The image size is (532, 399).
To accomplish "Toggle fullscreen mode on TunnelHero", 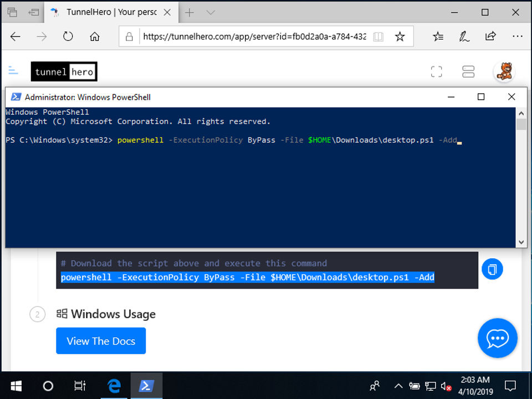I will [x=436, y=71].
